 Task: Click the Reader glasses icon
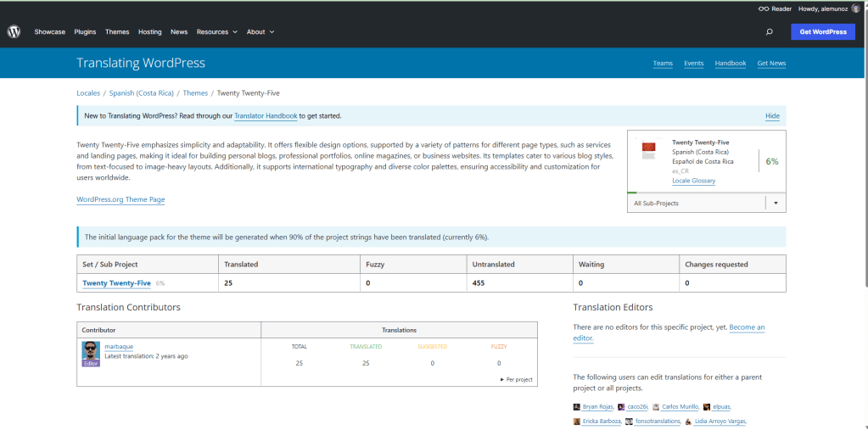pos(764,8)
